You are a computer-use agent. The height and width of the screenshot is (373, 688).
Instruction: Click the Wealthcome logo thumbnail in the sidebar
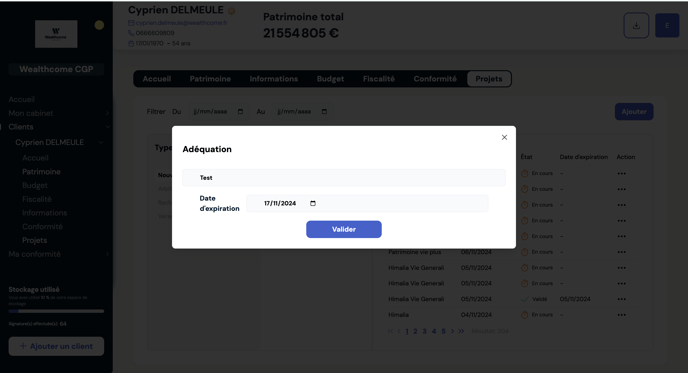coord(56,34)
